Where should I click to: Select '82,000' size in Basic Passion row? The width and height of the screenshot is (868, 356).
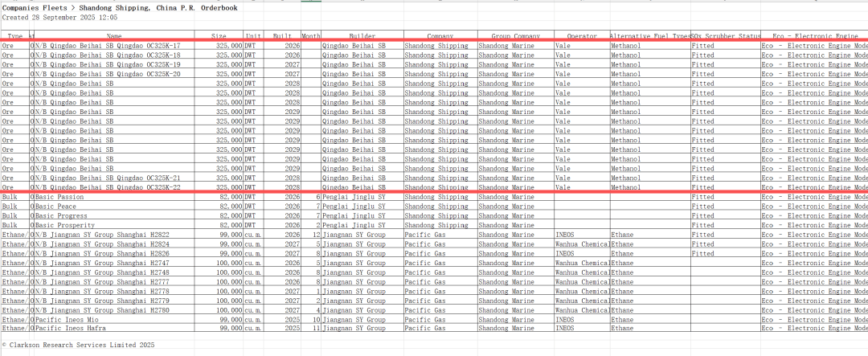click(x=219, y=197)
